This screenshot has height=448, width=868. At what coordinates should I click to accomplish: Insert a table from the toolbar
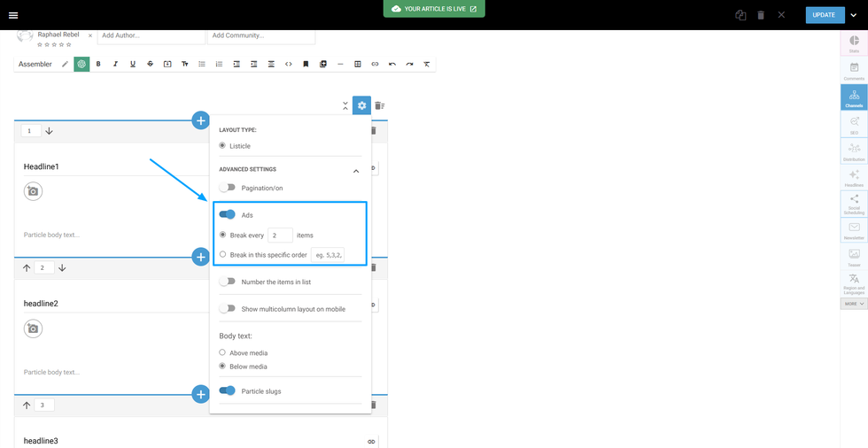click(x=358, y=65)
